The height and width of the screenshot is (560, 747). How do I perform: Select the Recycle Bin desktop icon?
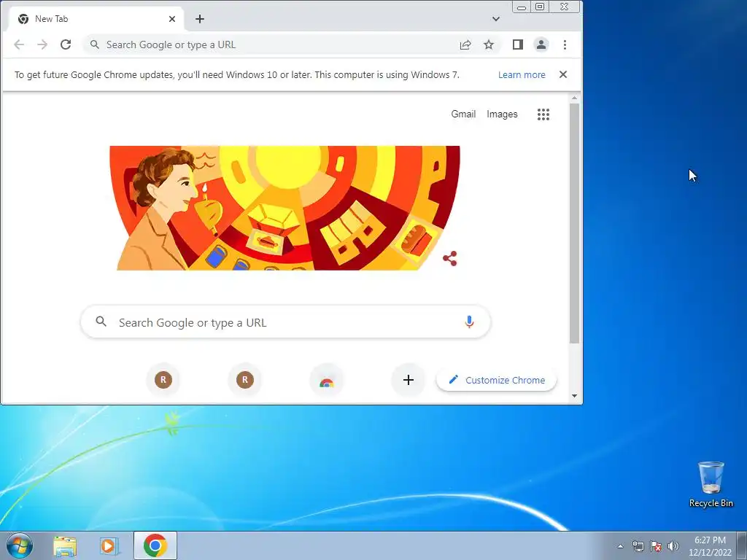711,484
